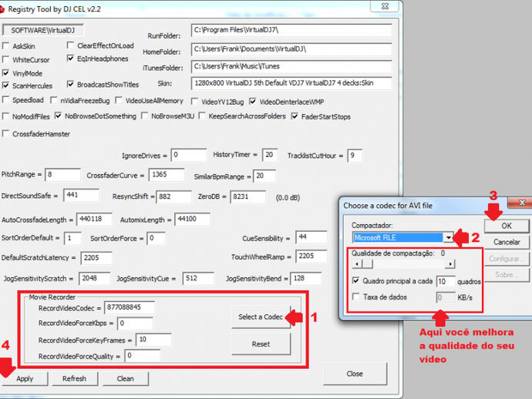Click the SimilarBpmRange value field
Viewport: 532px width, 399px height.
pyautogui.click(x=264, y=176)
